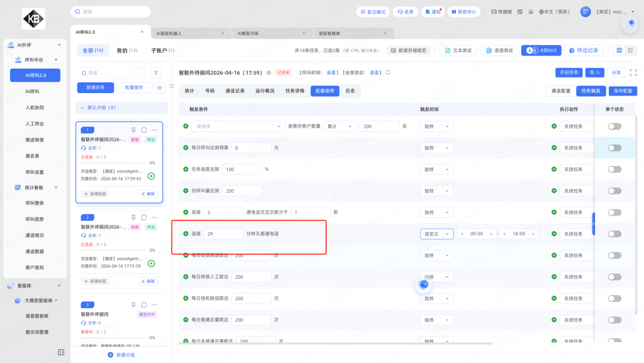Enable the switch on 总呼叫量达到 row
This screenshot has width=644, height=363.
pyautogui.click(x=614, y=191)
